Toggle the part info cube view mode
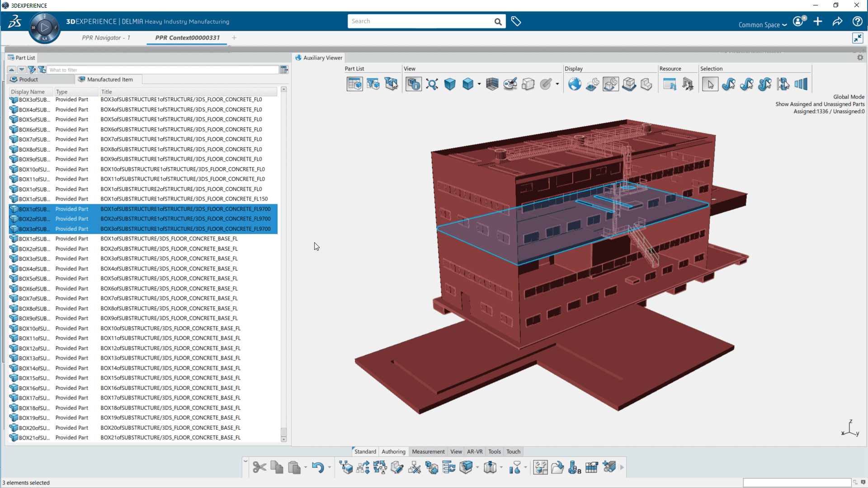The height and width of the screenshot is (488, 868). click(413, 84)
